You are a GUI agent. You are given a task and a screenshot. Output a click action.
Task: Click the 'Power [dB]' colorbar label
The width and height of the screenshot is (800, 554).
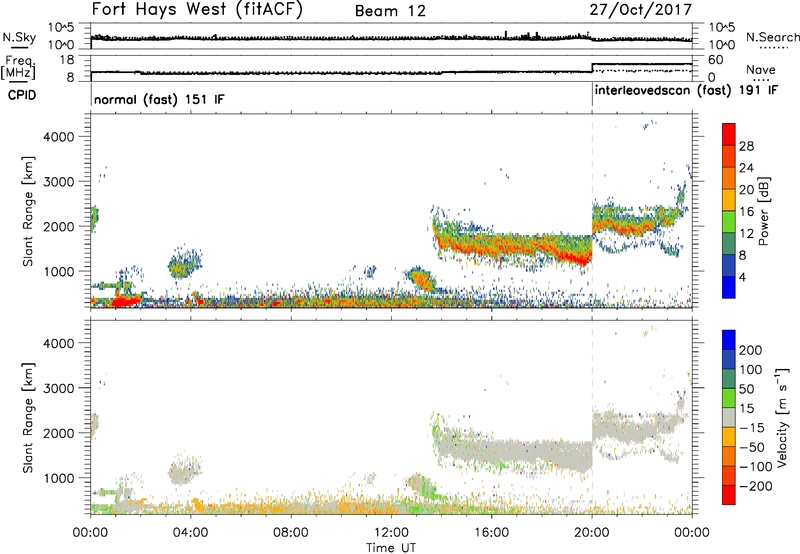click(763, 211)
